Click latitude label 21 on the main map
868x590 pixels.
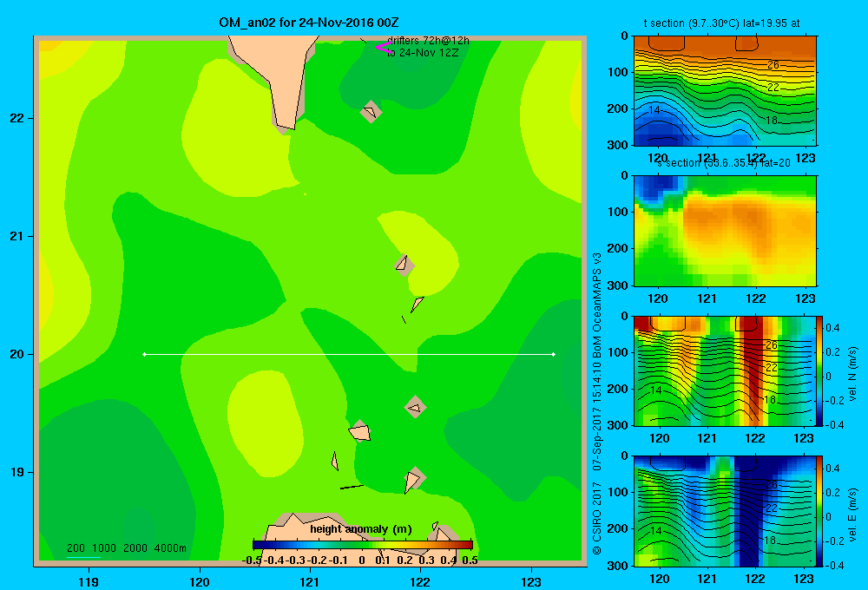(x=16, y=236)
